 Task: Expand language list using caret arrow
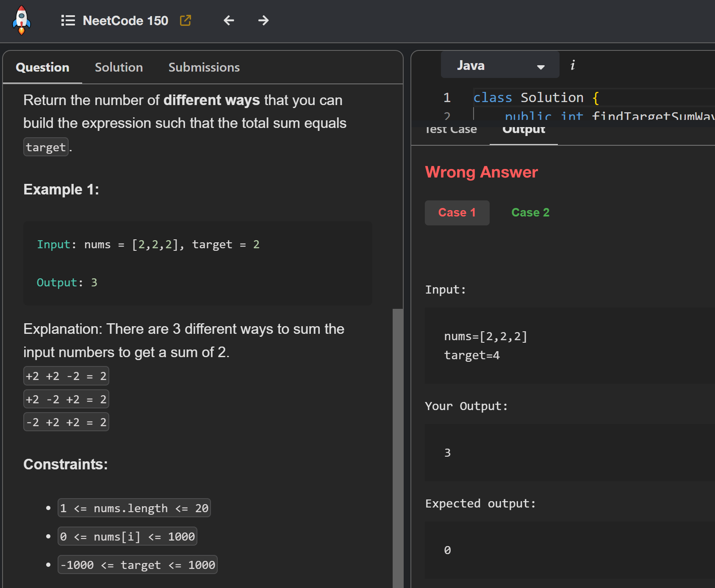click(x=540, y=67)
